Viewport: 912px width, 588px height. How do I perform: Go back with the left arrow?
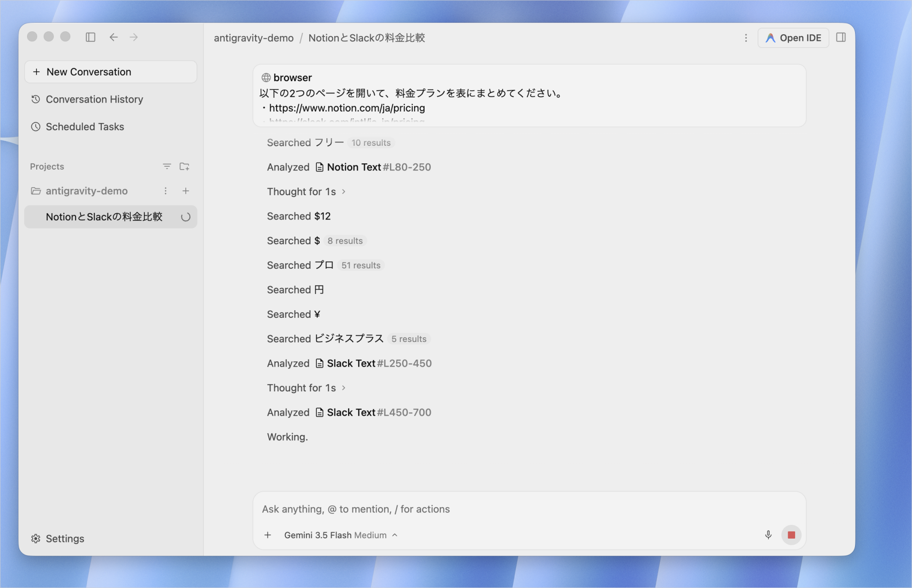click(114, 37)
